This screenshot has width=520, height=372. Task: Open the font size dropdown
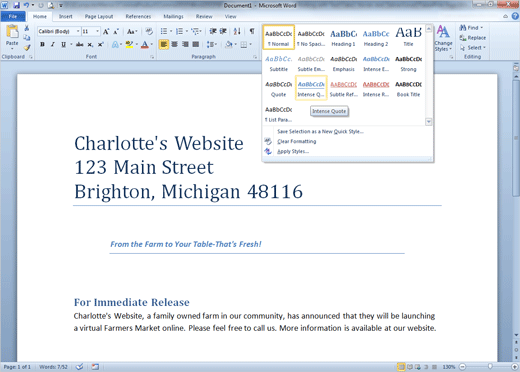point(97,31)
